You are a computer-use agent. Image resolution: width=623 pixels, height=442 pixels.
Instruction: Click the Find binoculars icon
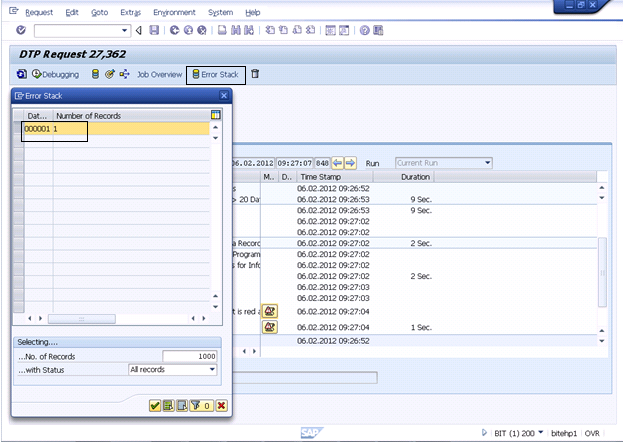(236, 30)
